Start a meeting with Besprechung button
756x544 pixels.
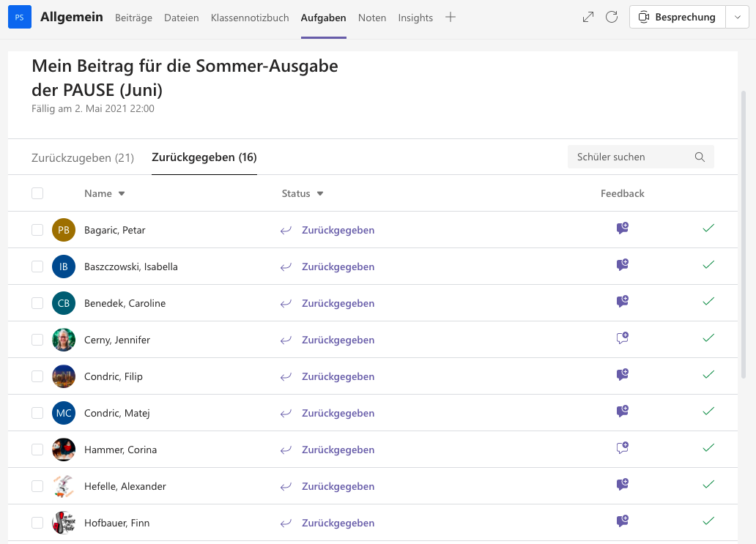[x=677, y=18]
